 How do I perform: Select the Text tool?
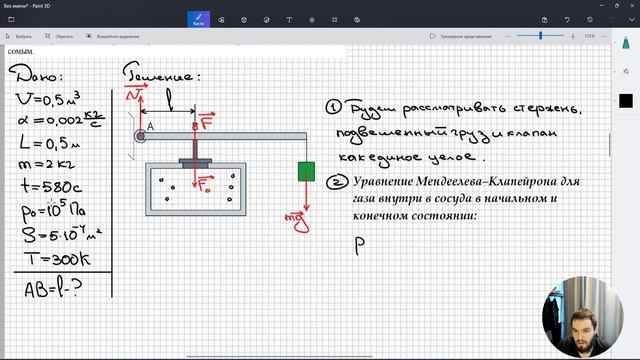[289, 20]
